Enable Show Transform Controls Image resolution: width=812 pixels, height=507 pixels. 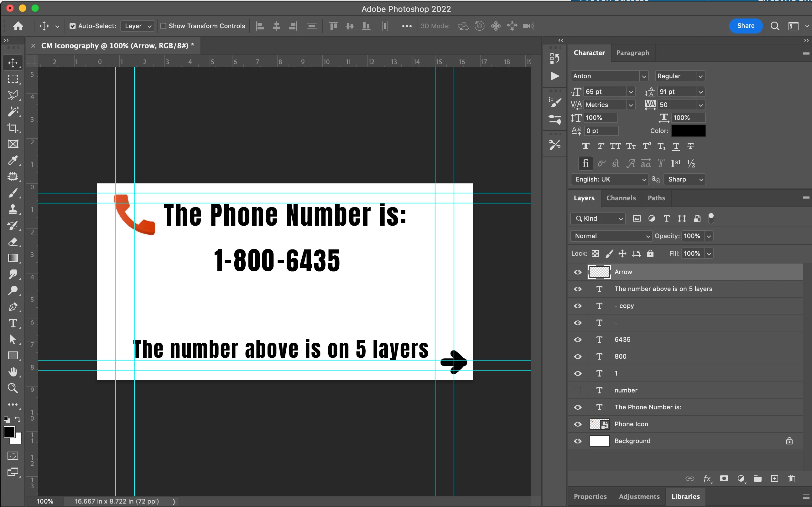163,26
